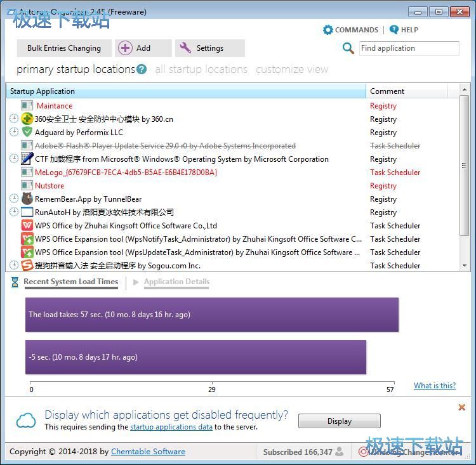Switch to all startup locations view

[x=201, y=70]
